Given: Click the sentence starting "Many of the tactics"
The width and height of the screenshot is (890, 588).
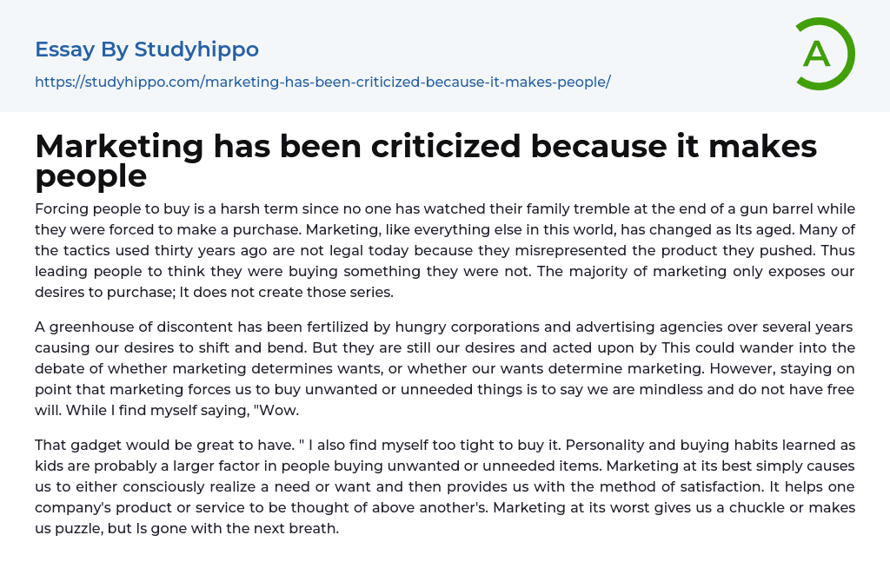Looking at the screenshot, I should coord(348,250).
